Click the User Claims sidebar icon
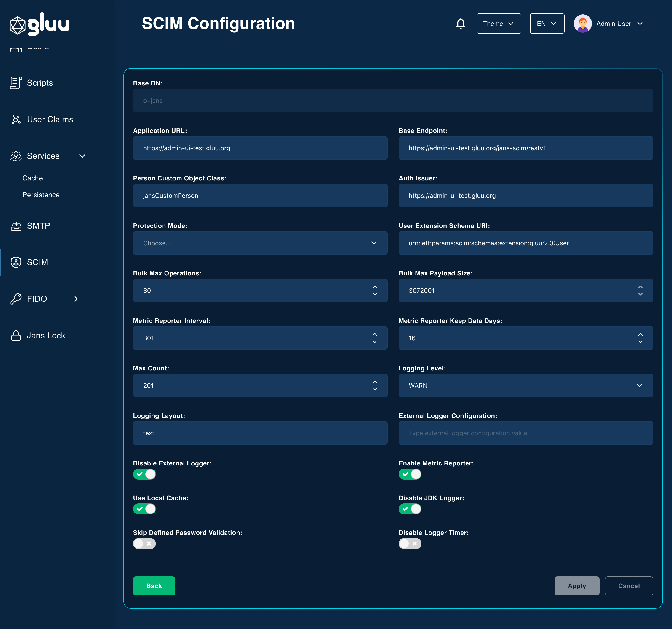This screenshot has height=629, width=672. pyautogui.click(x=16, y=120)
